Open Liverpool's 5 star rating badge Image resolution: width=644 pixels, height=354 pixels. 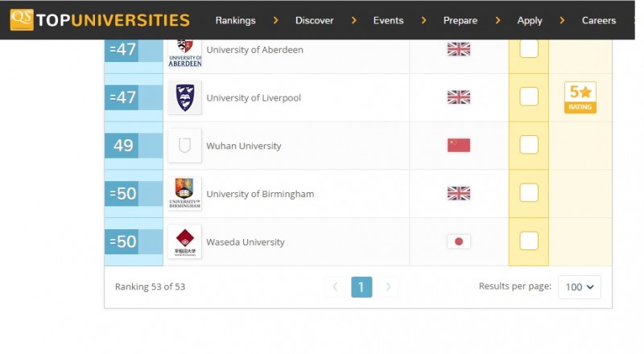(x=580, y=97)
